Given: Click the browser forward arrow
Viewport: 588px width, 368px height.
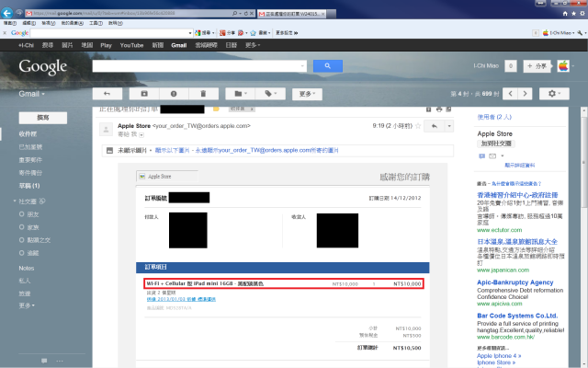Looking at the screenshot, I should click(x=18, y=13).
